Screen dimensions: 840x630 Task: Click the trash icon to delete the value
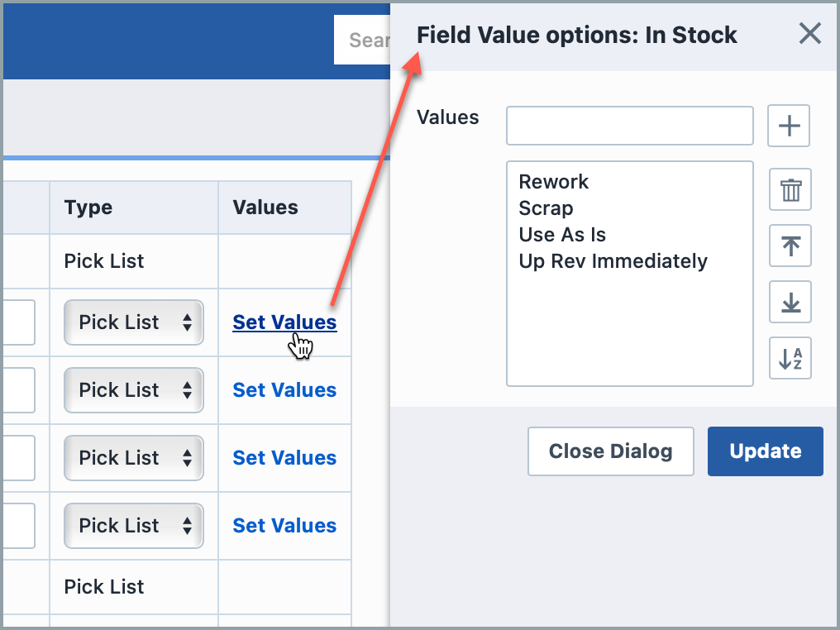[790, 189]
